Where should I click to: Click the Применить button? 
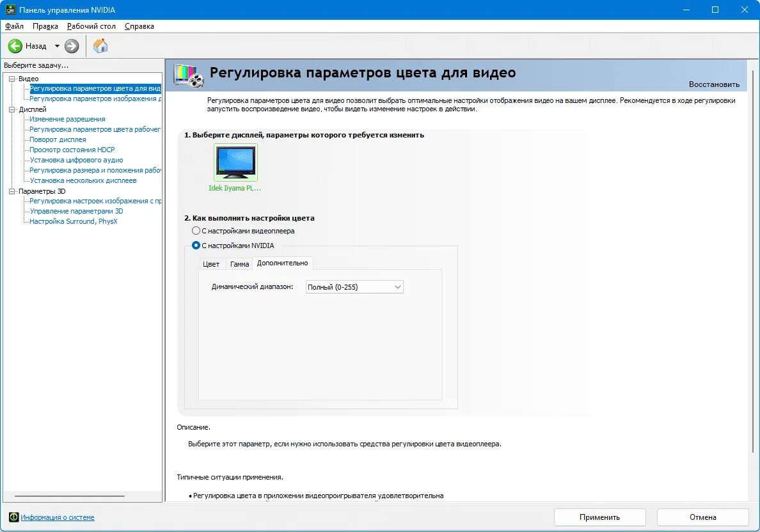coord(599,517)
